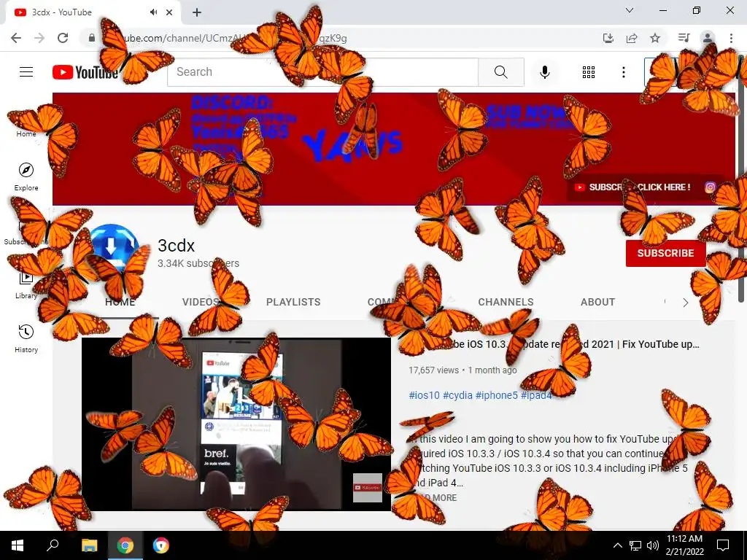Open a new tab with plus button
The image size is (747, 560).
pos(197,12)
